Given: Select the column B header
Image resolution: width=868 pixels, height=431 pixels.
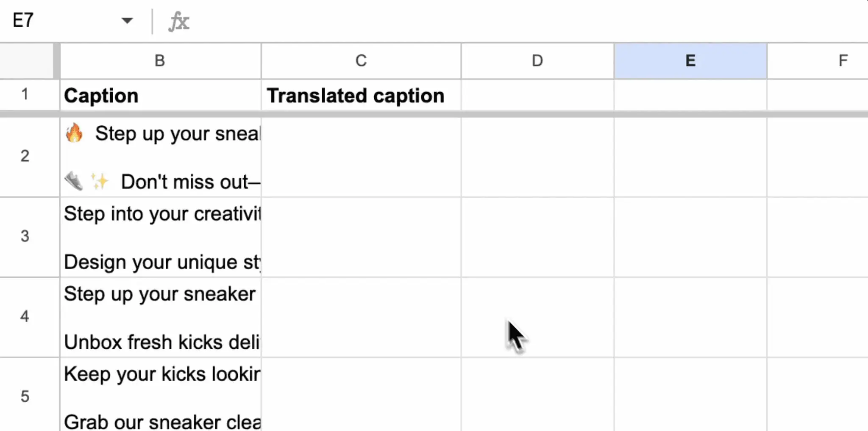Looking at the screenshot, I should pos(160,61).
